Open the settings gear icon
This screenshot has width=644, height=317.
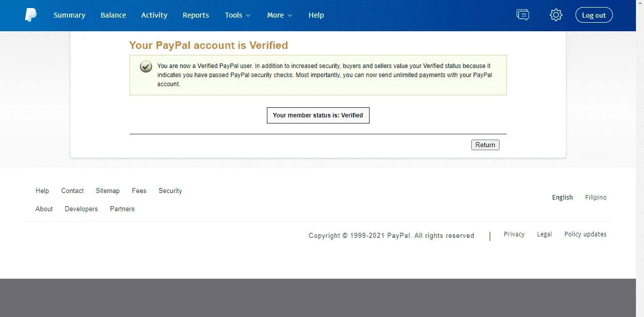556,15
